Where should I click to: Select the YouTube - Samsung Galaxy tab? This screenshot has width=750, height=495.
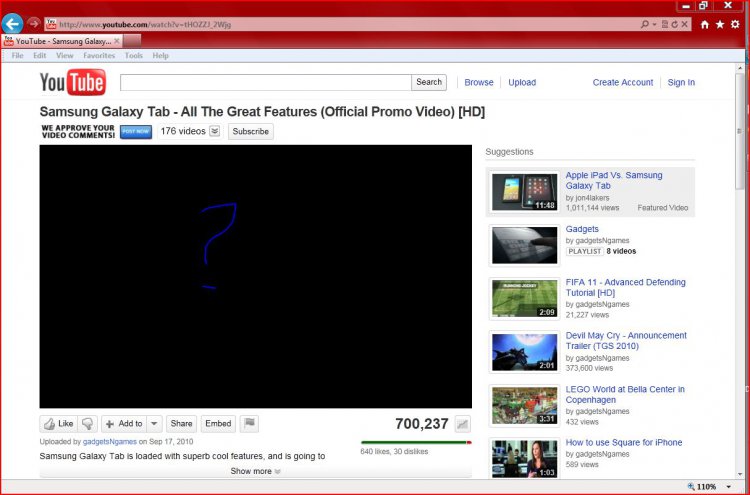pos(62,41)
